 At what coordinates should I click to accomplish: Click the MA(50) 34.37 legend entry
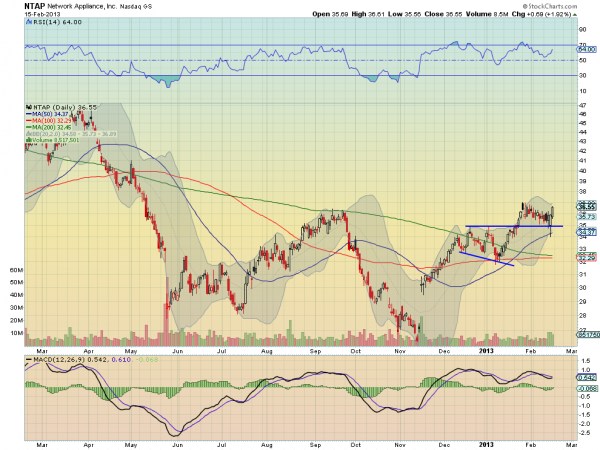(x=47, y=114)
